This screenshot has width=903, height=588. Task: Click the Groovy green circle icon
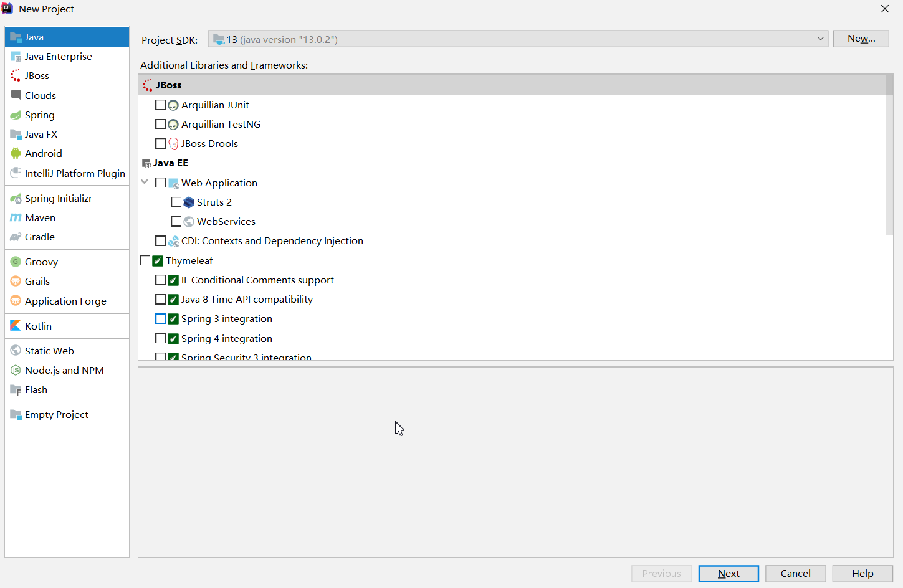(x=16, y=262)
